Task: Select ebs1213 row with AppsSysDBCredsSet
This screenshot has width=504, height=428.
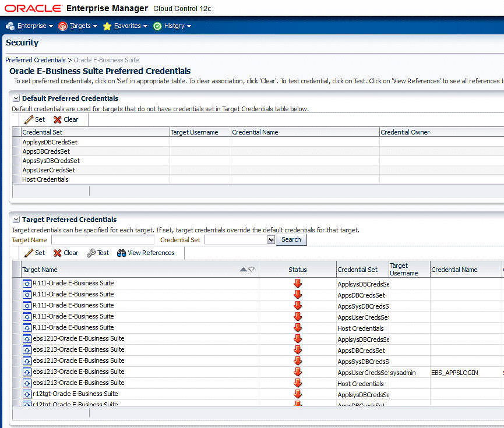Action: 79,361
